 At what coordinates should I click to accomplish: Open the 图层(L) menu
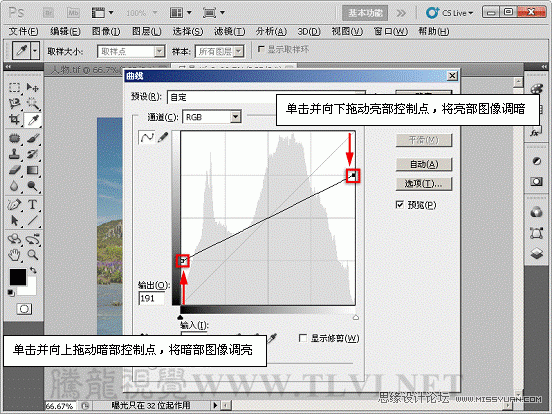tap(146, 32)
